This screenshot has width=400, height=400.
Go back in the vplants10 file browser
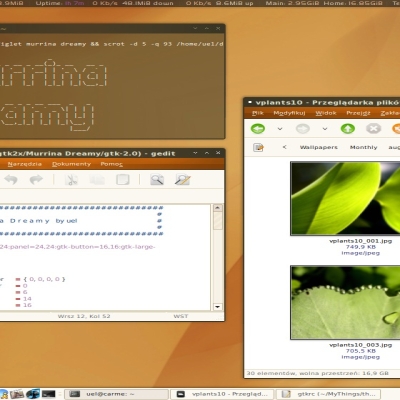tap(258, 129)
